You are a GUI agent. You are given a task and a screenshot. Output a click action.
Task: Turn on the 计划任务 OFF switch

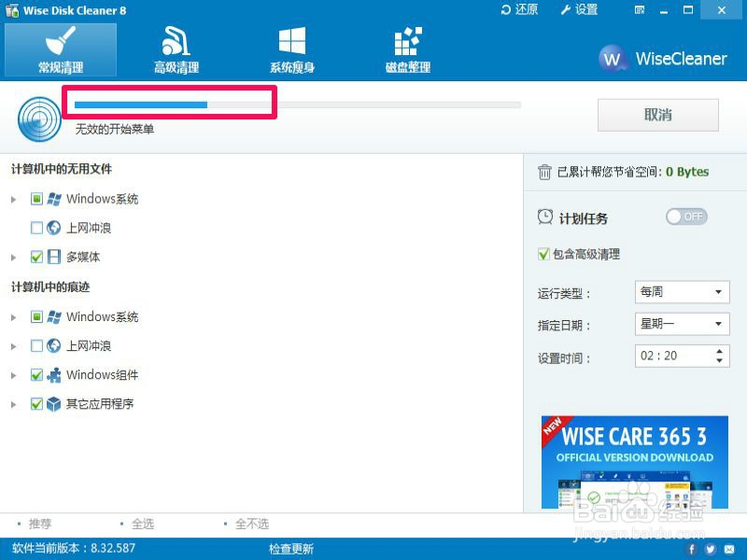click(x=686, y=217)
